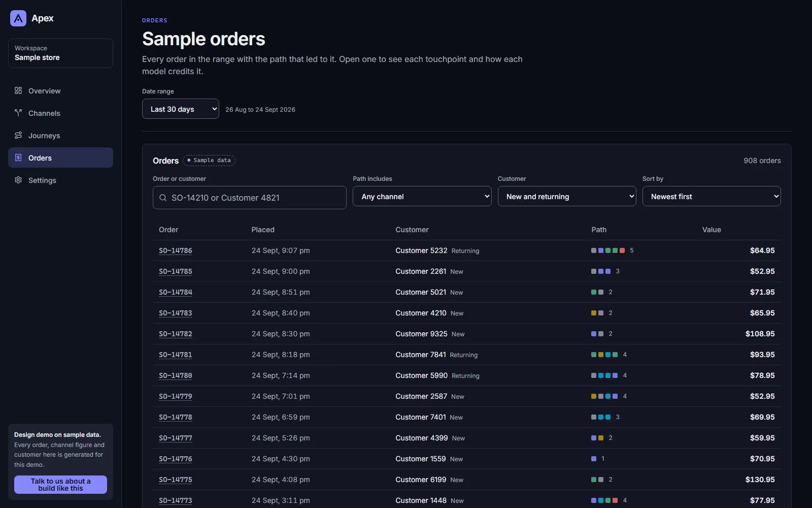812x508 pixels.
Task: Focus the order or customer search field
Action: tap(249, 198)
